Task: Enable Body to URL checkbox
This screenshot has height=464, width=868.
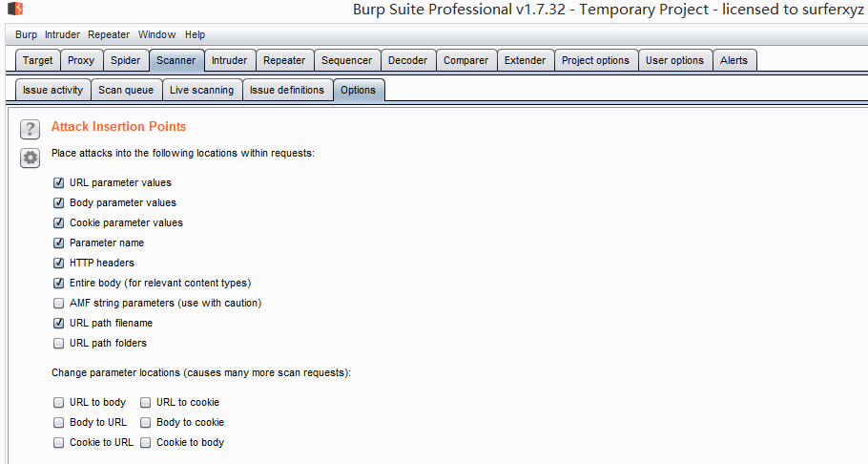Action: click(59, 422)
